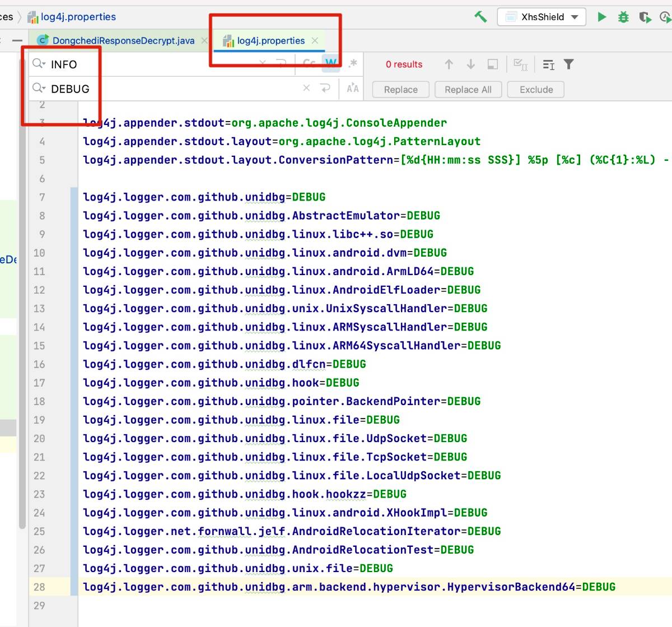The height and width of the screenshot is (627, 672).
Task: Open search history in INFO find field
Action: (39, 64)
